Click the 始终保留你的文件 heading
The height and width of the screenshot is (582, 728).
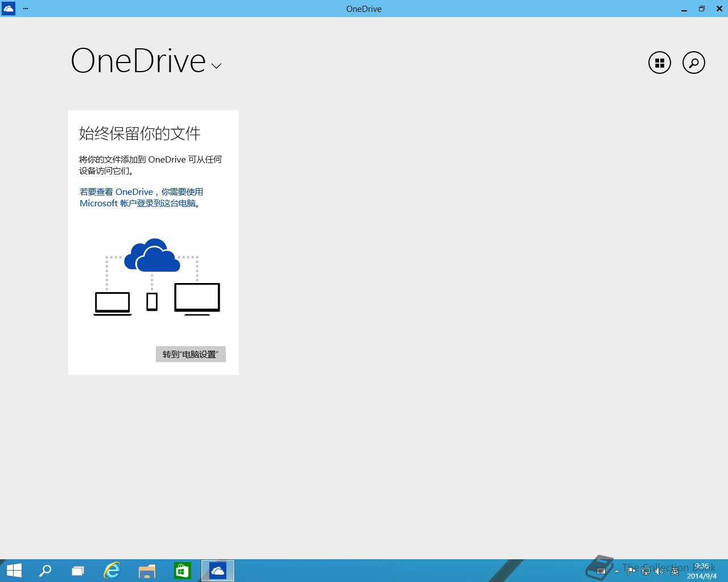point(140,134)
